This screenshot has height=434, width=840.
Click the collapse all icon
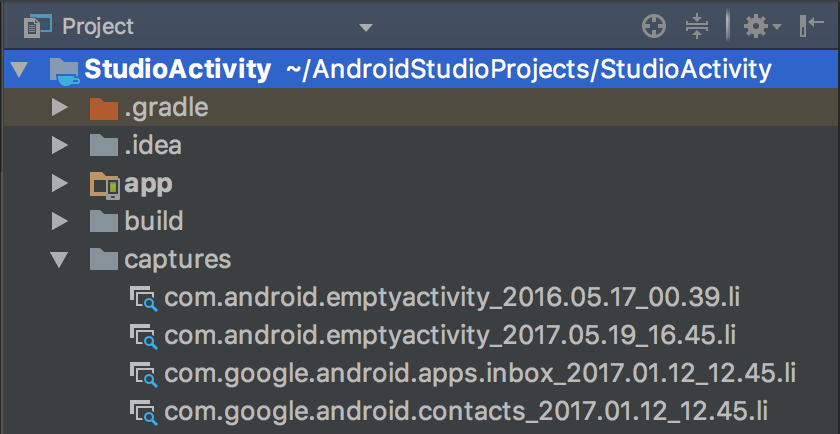[697, 27]
